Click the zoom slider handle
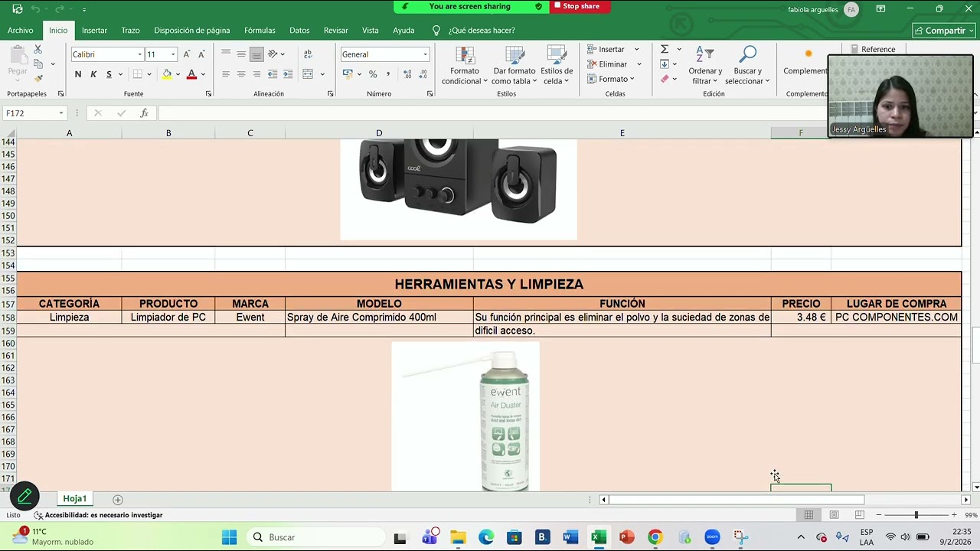Image resolution: width=980 pixels, height=551 pixels. pyautogui.click(x=916, y=515)
